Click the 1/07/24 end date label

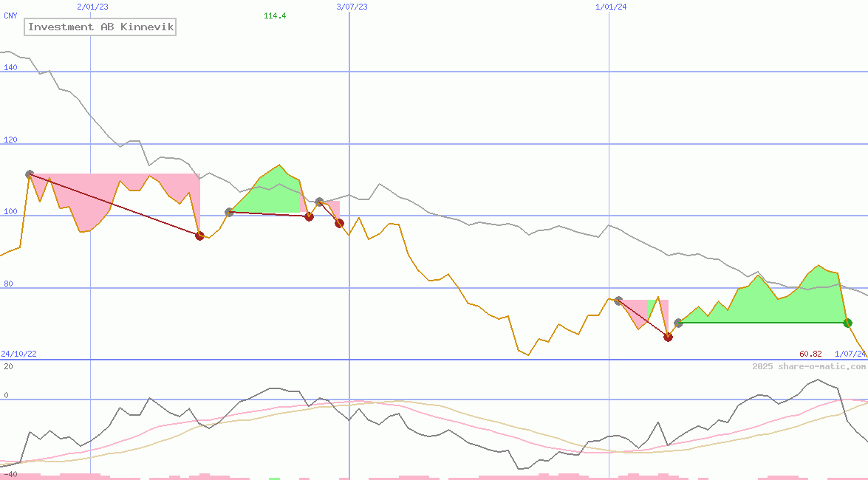tap(850, 354)
